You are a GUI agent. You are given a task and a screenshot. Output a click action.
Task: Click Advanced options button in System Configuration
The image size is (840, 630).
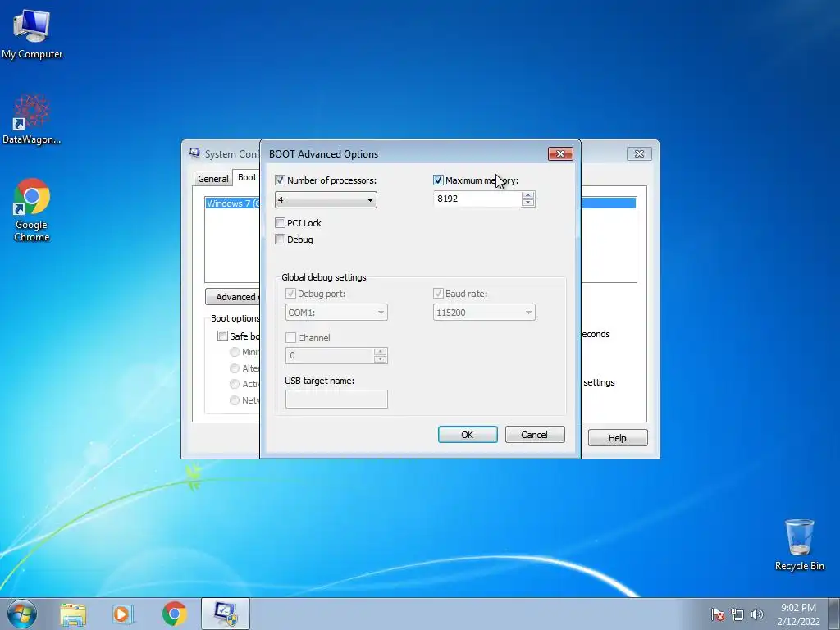point(233,297)
